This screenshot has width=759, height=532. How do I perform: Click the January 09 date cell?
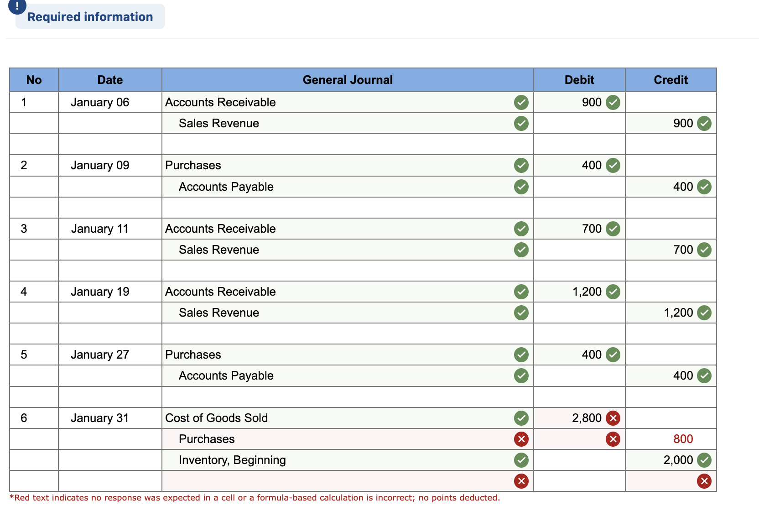tap(110, 165)
